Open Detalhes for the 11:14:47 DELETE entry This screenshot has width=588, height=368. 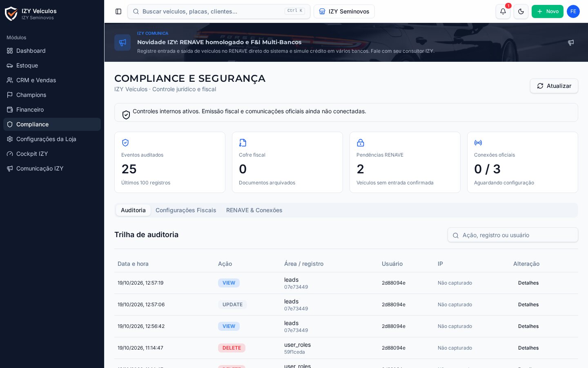[x=528, y=348]
